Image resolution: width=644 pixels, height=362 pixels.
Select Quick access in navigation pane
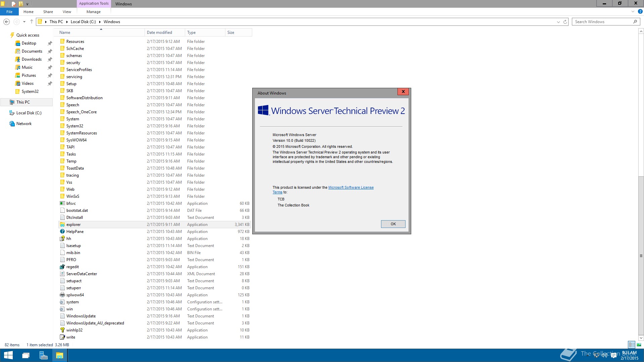28,35
